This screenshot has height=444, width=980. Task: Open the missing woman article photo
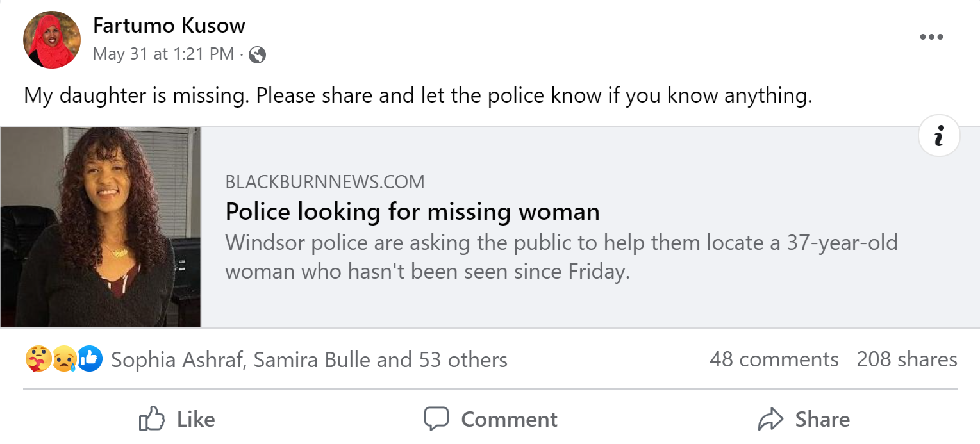[x=101, y=227]
